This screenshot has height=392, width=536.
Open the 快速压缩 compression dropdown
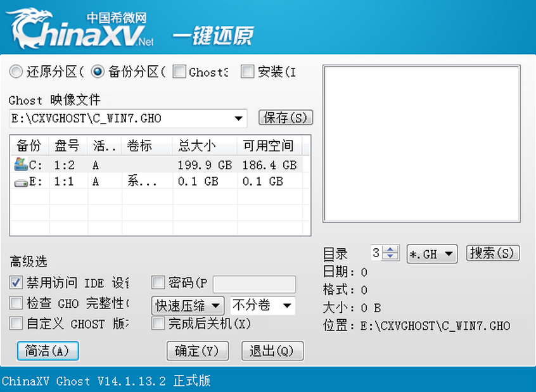coord(215,305)
